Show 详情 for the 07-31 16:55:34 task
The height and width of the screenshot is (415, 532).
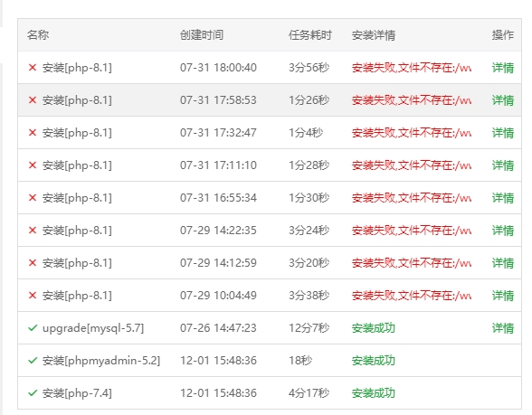click(x=503, y=198)
